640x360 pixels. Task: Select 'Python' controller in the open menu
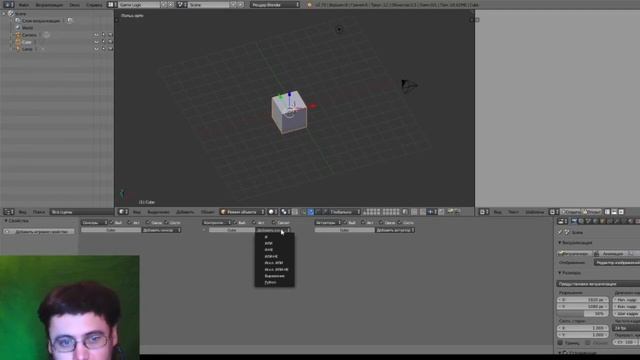pyautogui.click(x=270, y=282)
